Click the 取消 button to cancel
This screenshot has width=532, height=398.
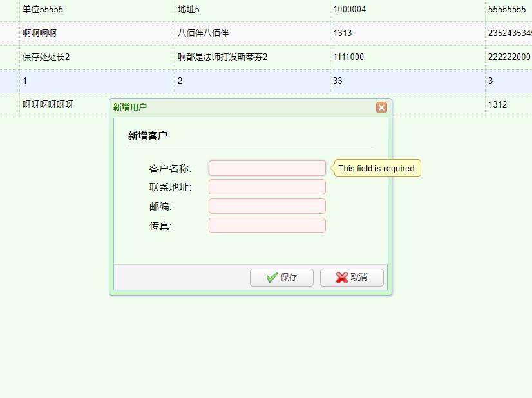click(352, 277)
